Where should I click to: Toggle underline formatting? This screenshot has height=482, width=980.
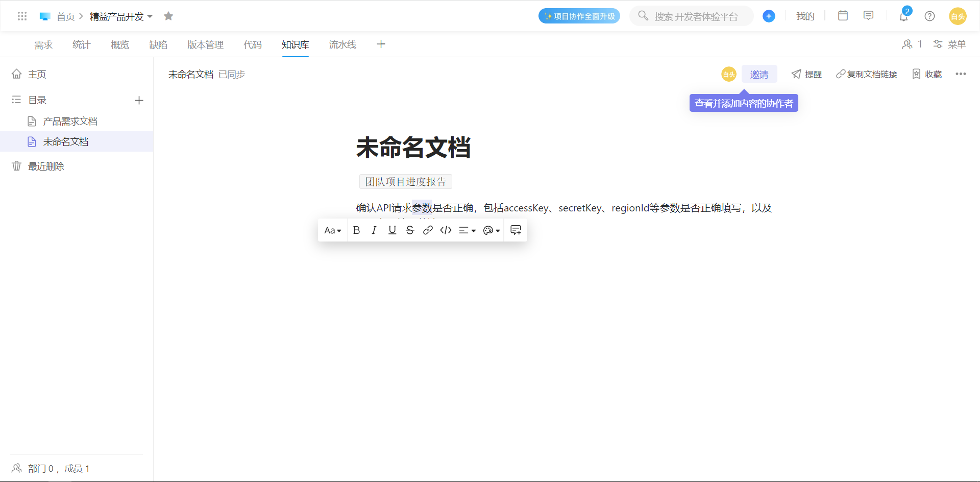[392, 230]
